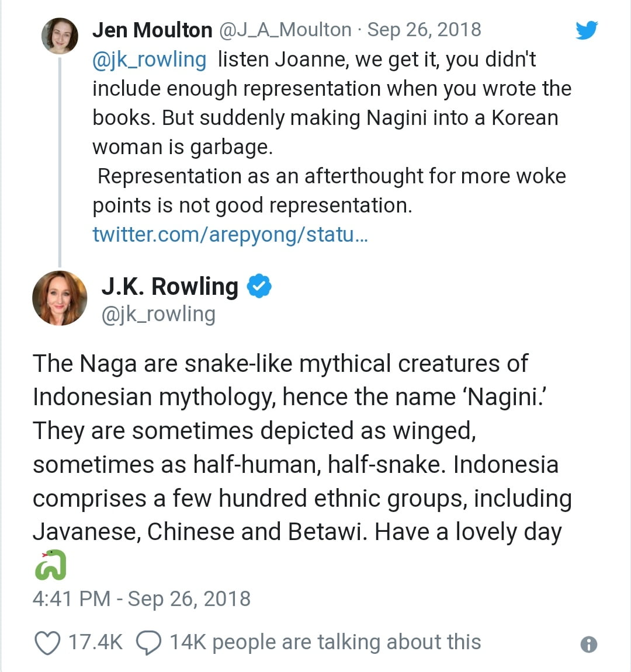631x672 pixels.
Task: Open "14K people are talking about this"
Action: click(x=325, y=642)
